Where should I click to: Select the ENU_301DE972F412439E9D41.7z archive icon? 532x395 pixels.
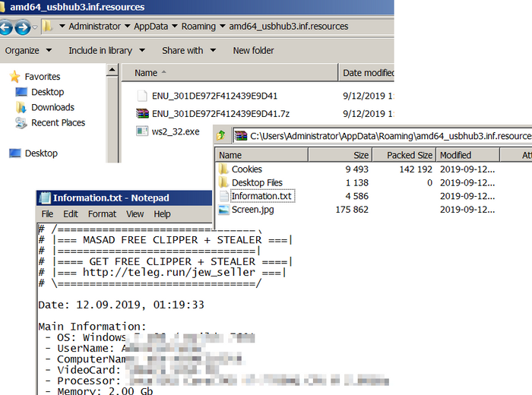[141, 114]
